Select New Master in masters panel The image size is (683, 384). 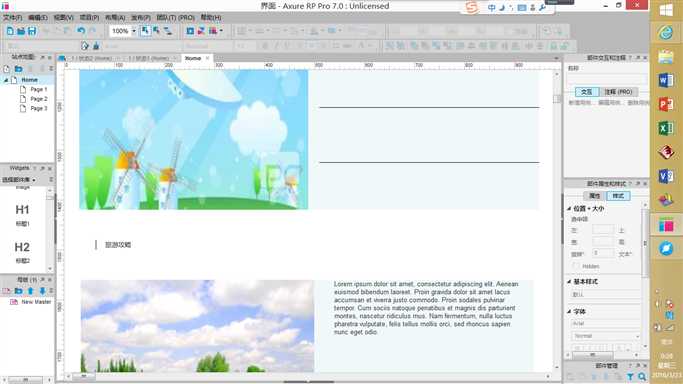coord(36,302)
